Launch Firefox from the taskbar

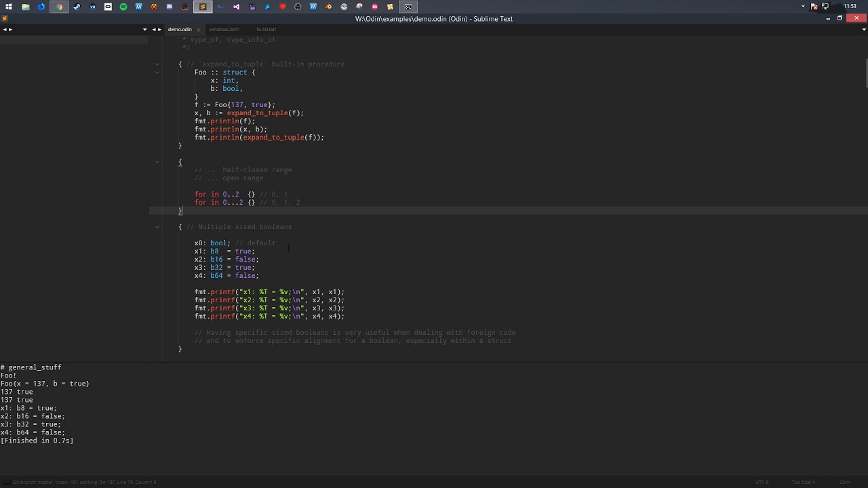pos(41,7)
